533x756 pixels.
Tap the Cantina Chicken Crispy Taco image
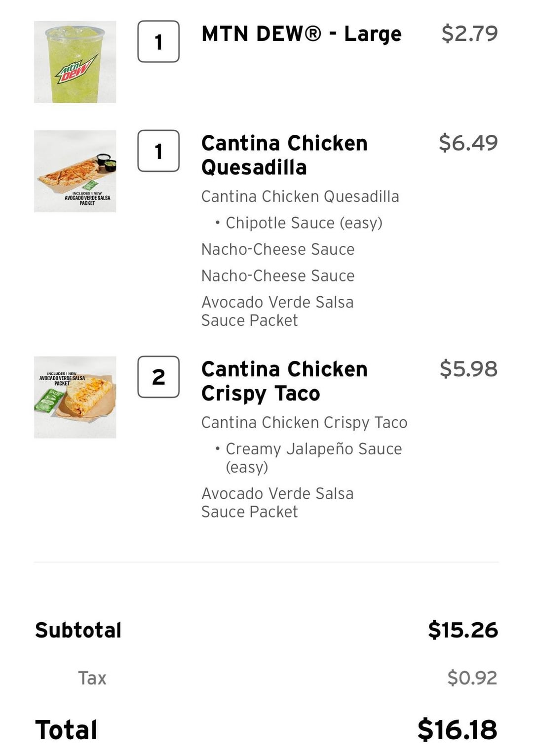75,397
